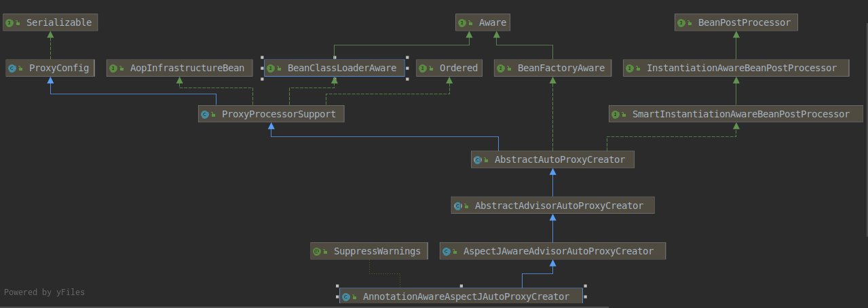This screenshot has height=308, width=868.
Task: Click the class icon on AnnotationAwareAspectJAutoProxyCreator
Action: click(345, 297)
